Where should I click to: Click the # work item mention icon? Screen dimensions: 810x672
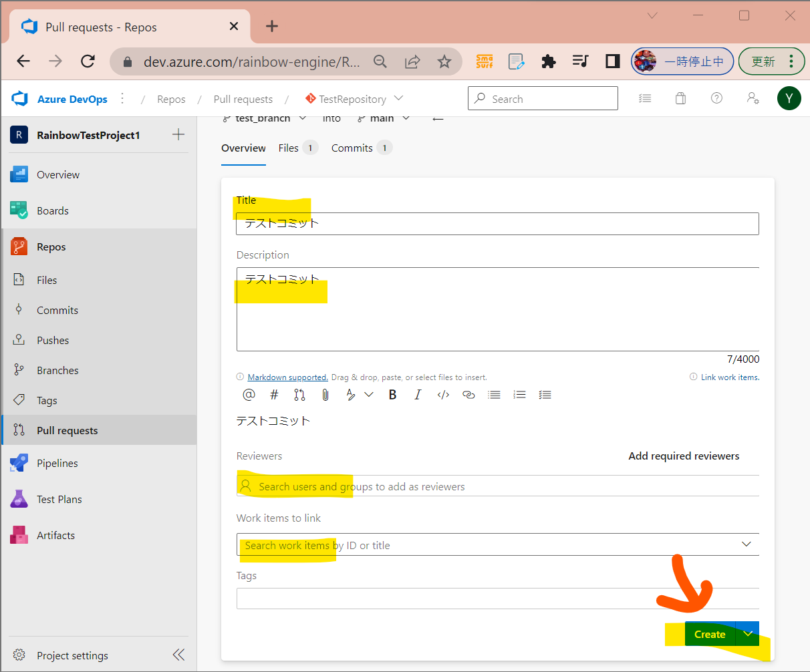pyautogui.click(x=274, y=395)
